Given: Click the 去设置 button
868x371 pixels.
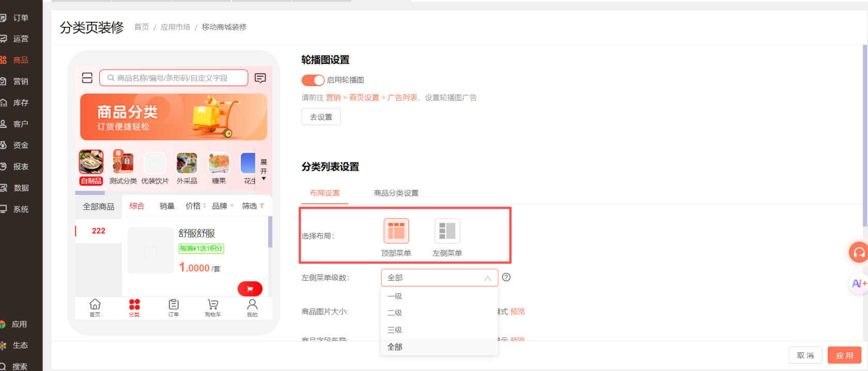Looking at the screenshot, I should pyautogui.click(x=321, y=117).
